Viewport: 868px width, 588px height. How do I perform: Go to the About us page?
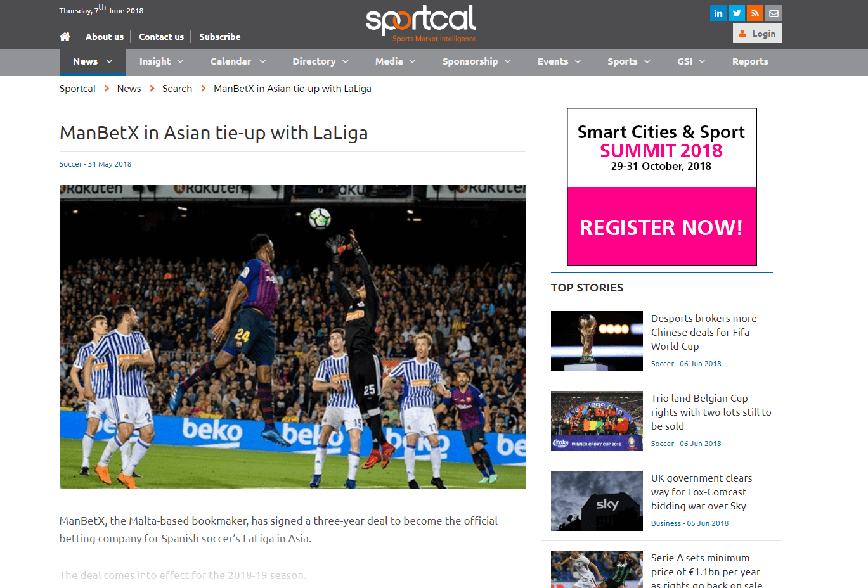coord(105,37)
